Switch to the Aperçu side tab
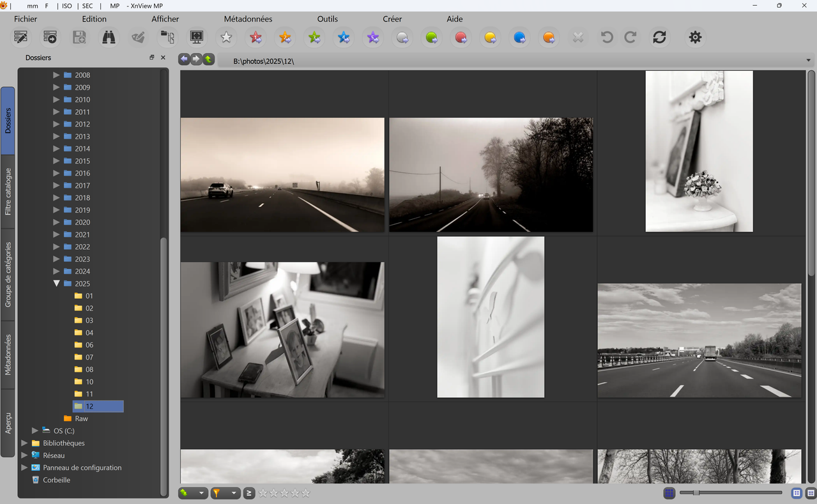 (x=8, y=424)
